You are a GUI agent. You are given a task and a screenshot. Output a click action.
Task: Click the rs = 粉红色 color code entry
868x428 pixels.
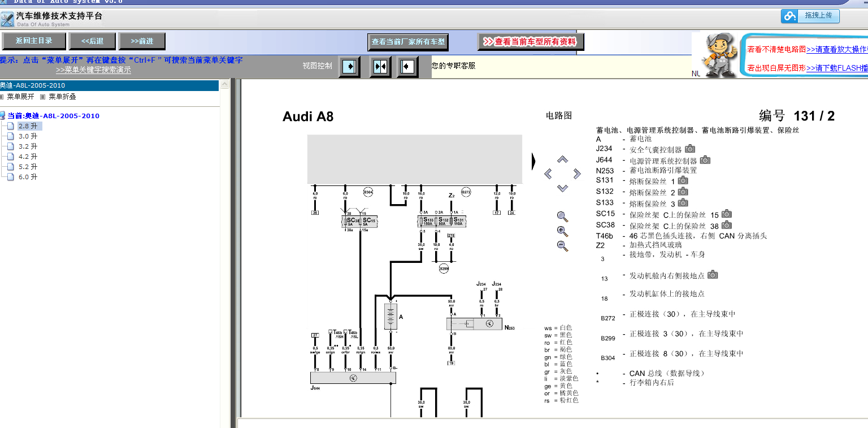pos(562,400)
